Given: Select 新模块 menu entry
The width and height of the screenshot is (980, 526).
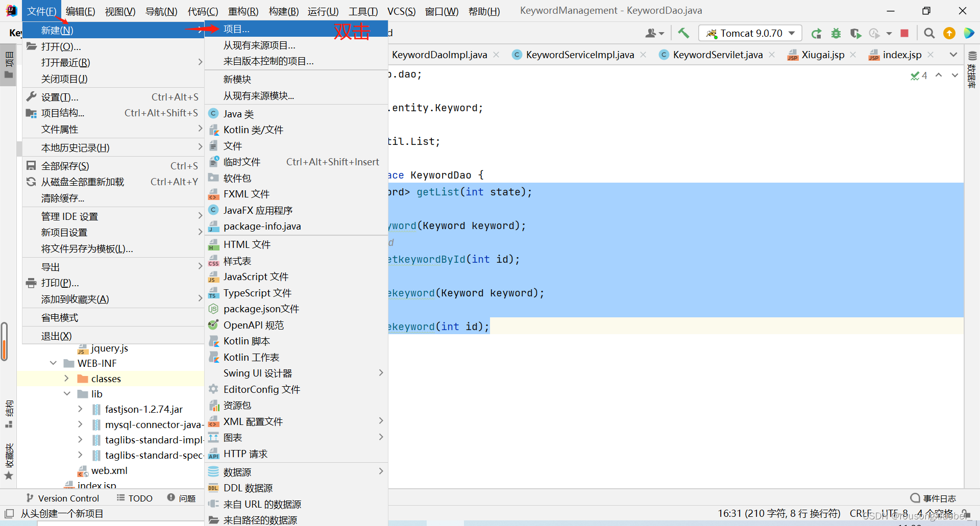Looking at the screenshot, I should click(296, 79).
